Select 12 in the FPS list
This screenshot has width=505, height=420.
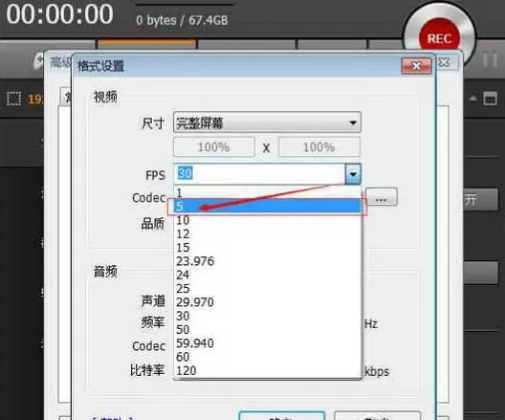[x=267, y=234]
